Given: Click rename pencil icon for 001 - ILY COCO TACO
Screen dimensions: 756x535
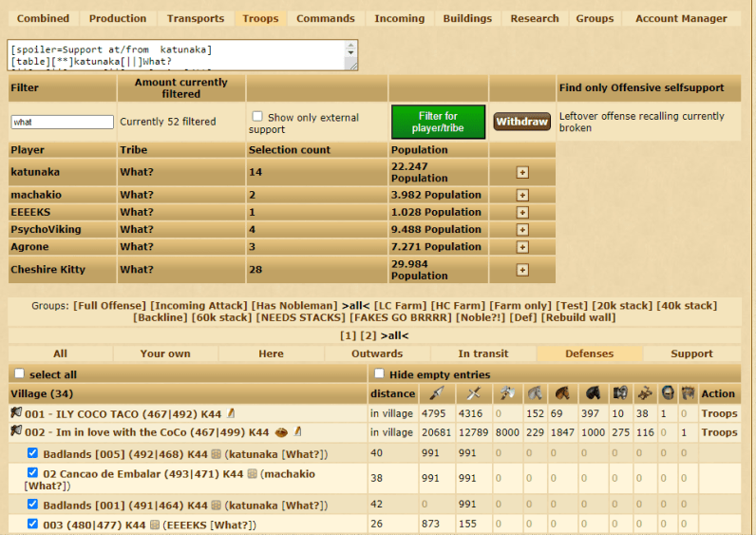Looking at the screenshot, I should click(231, 413).
